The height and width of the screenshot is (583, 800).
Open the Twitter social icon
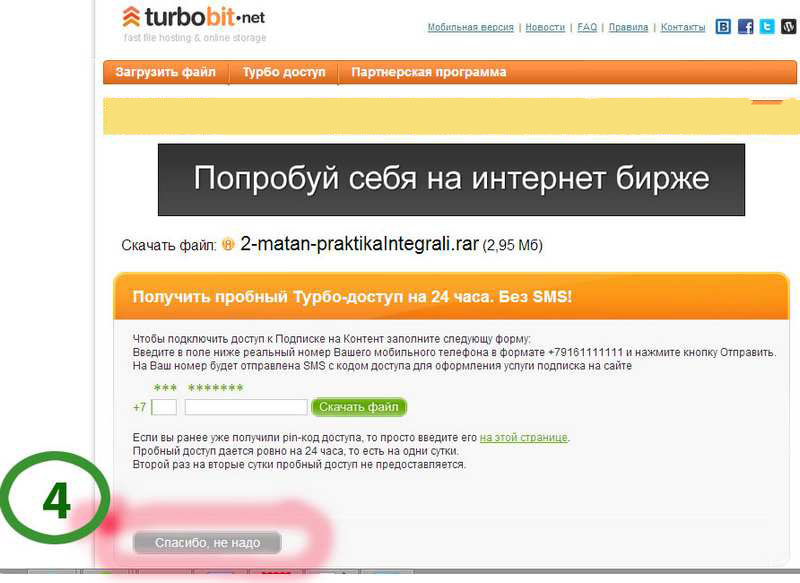click(767, 27)
